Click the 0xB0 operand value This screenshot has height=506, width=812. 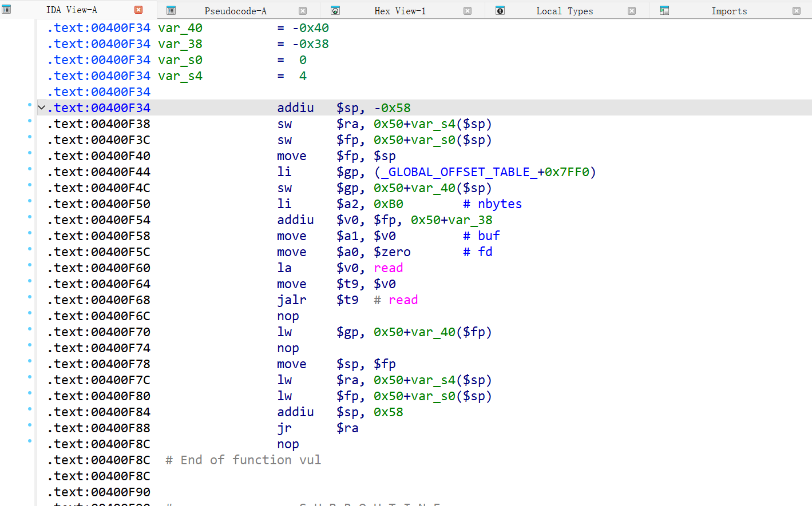click(x=389, y=204)
